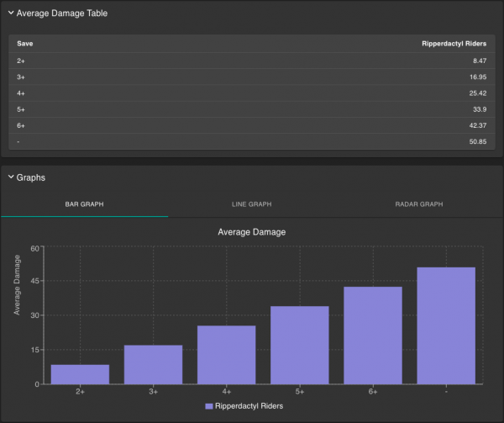
Task: Open the Line Graph tab
Action: click(251, 204)
